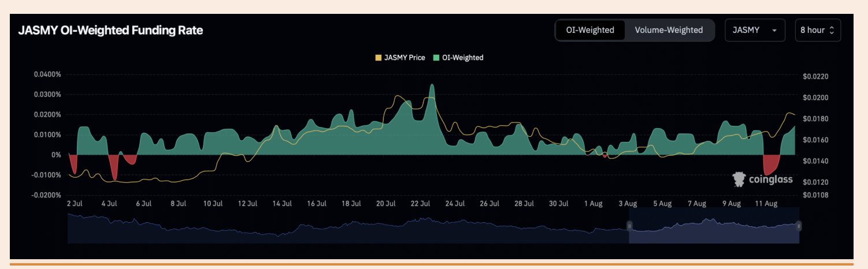Toggle the OI-Weighted legend swatch
The height and width of the screenshot is (269, 868).
pos(436,58)
